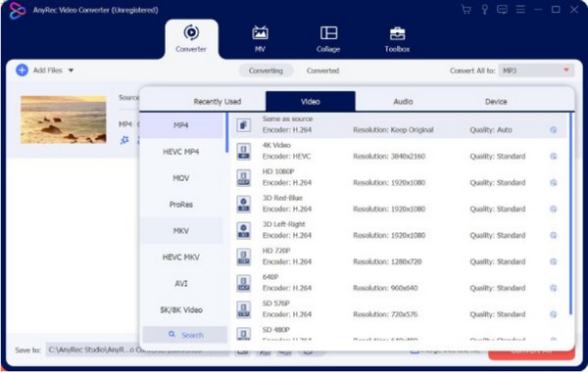Viewport: 588px width, 373px height.
Task: Click the blue plus Add Files icon
Action: coord(22,70)
